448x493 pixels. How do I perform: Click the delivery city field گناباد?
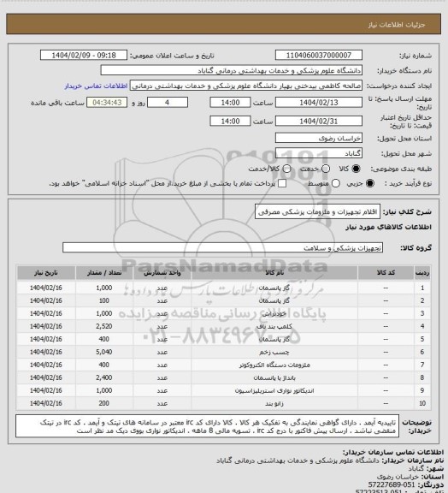pyautogui.click(x=319, y=153)
